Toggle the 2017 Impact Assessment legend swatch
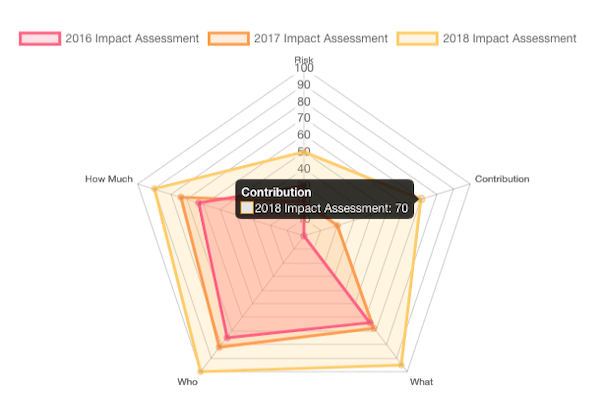Screen dimensions: 600x395 [229, 39]
